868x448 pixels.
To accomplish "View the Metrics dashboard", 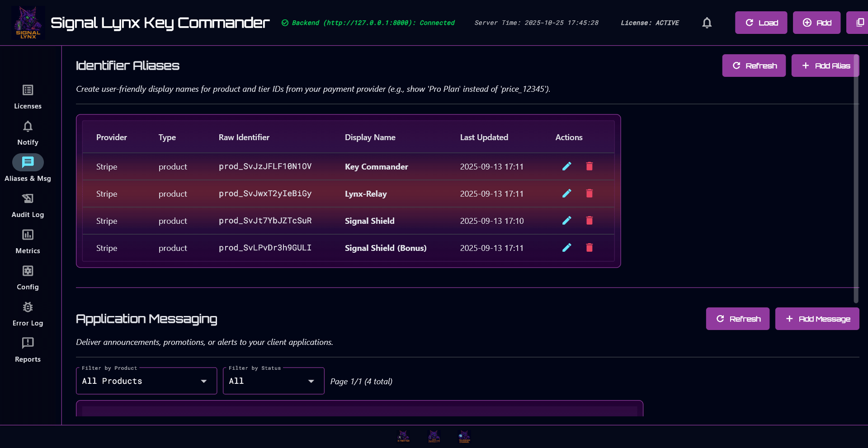I will point(28,241).
